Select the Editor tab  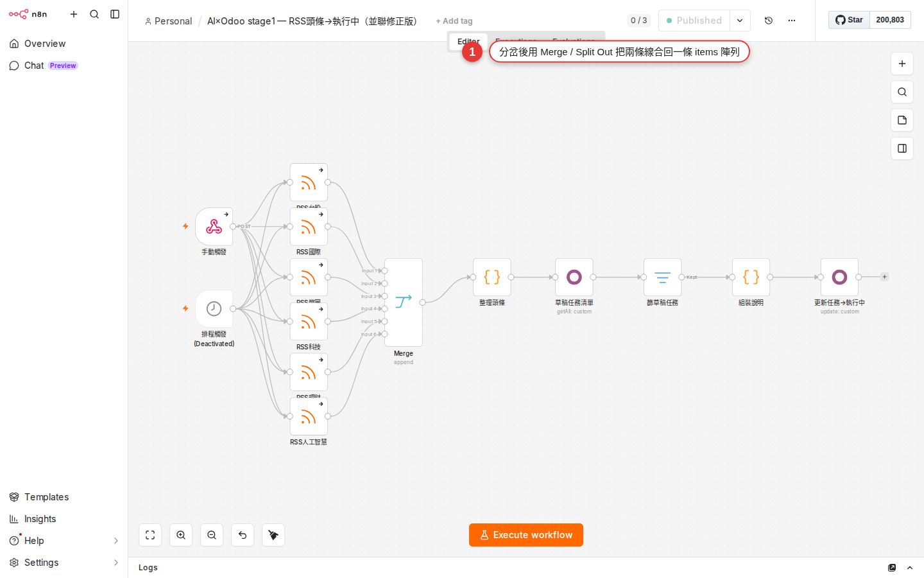[x=468, y=41]
